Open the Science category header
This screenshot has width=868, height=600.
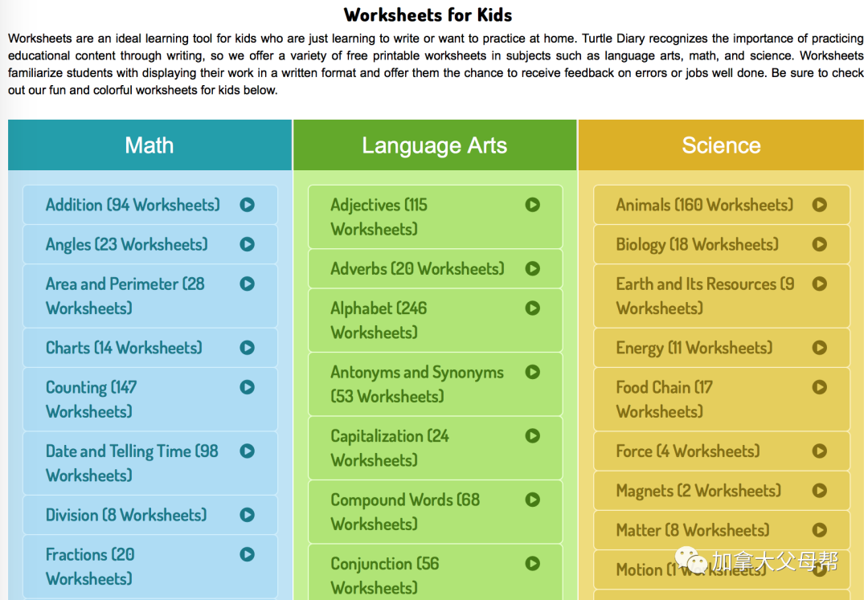(x=721, y=145)
